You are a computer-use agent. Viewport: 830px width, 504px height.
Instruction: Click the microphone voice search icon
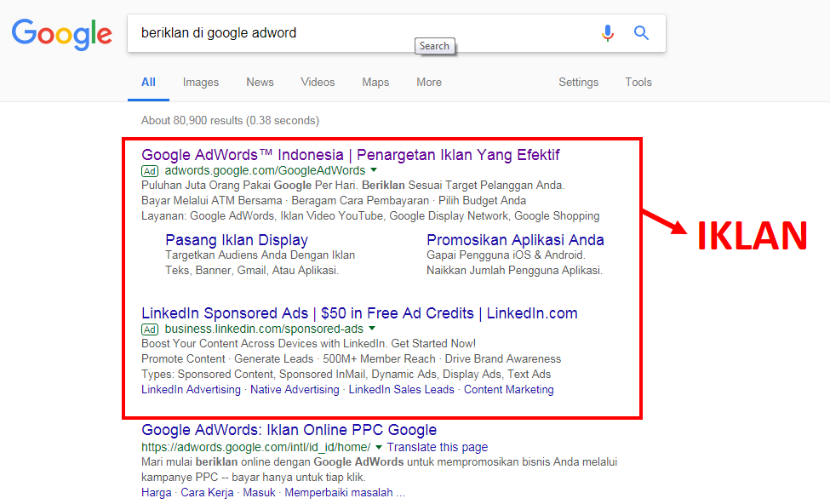[x=607, y=33]
